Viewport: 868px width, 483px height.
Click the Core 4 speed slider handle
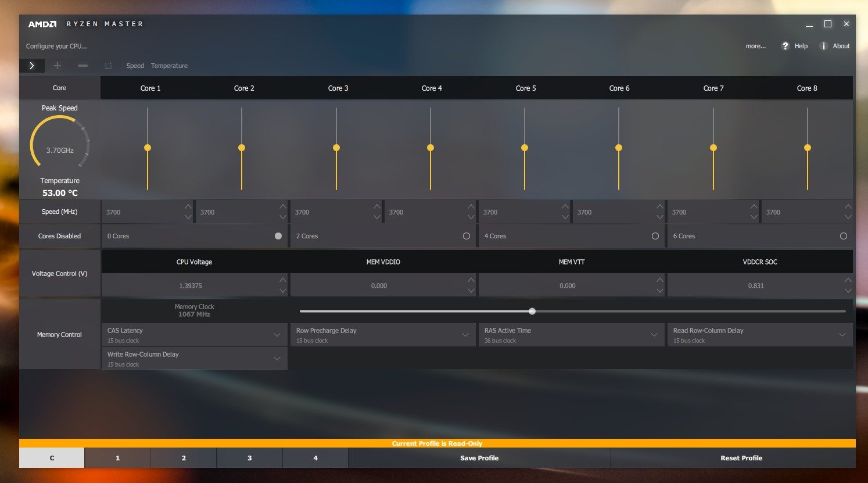[431, 148]
